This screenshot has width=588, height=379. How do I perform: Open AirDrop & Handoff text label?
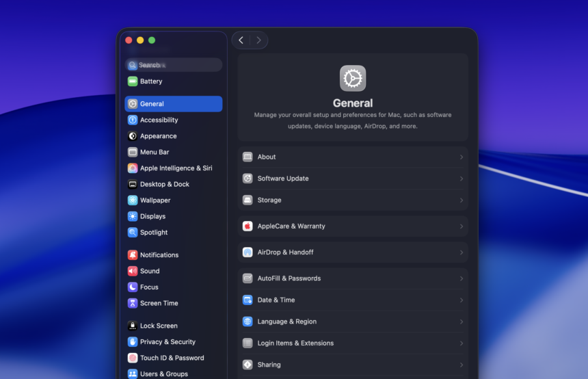285,252
